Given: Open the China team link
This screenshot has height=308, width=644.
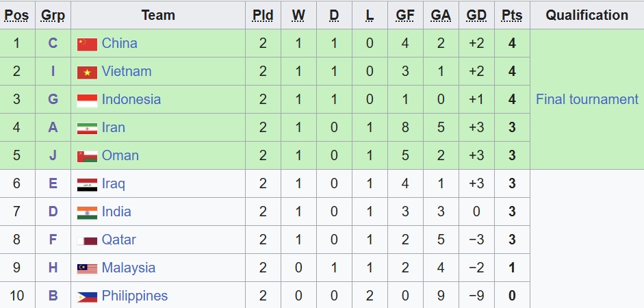Looking at the screenshot, I should 119,43.
